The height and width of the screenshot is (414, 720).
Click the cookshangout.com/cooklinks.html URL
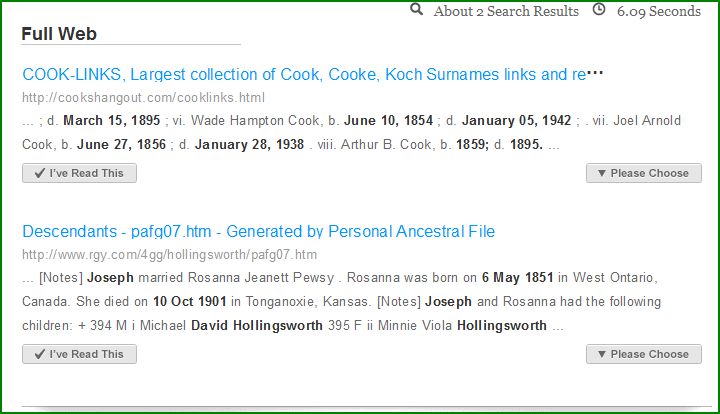click(x=143, y=98)
